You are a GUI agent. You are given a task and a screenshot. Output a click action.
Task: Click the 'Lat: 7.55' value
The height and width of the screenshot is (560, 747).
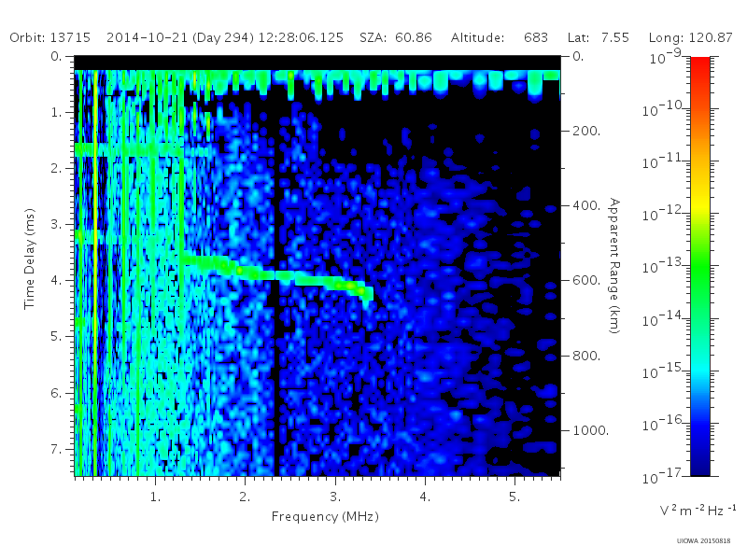click(x=599, y=37)
